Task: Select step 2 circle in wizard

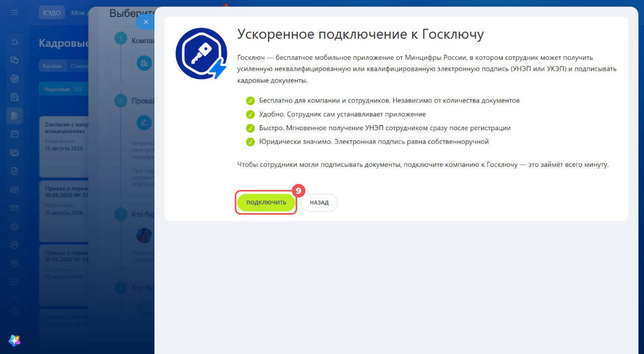Action: pyautogui.click(x=121, y=101)
